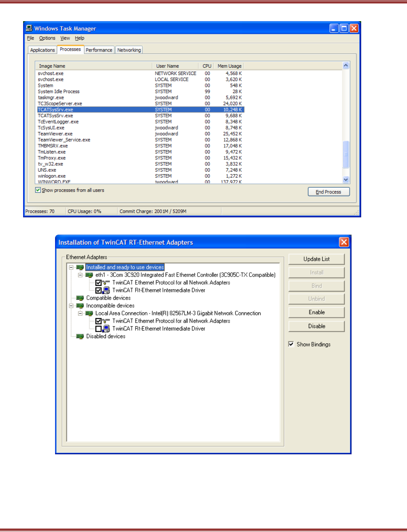Image resolution: width=407 pixels, height=532 pixels.
Task: Select Disabled devices tree item
Action: point(106,336)
